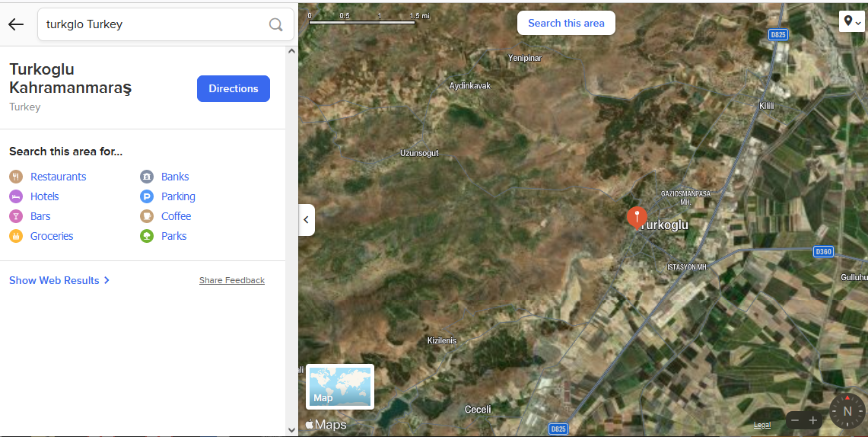Collapse the side panel arrow

pyautogui.click(x=306, y=220)
